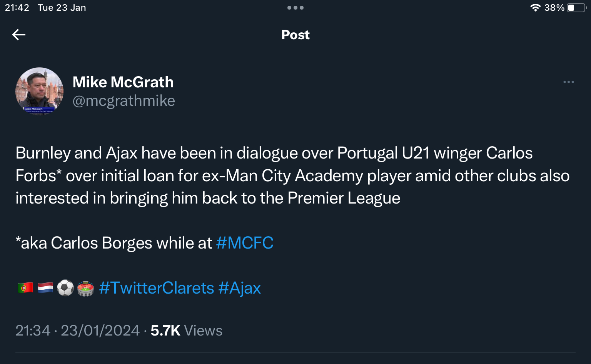Open the #MCFC hashtag
Image resolution: width=591 pixels, height=364 pixels.
click(245, 243)
